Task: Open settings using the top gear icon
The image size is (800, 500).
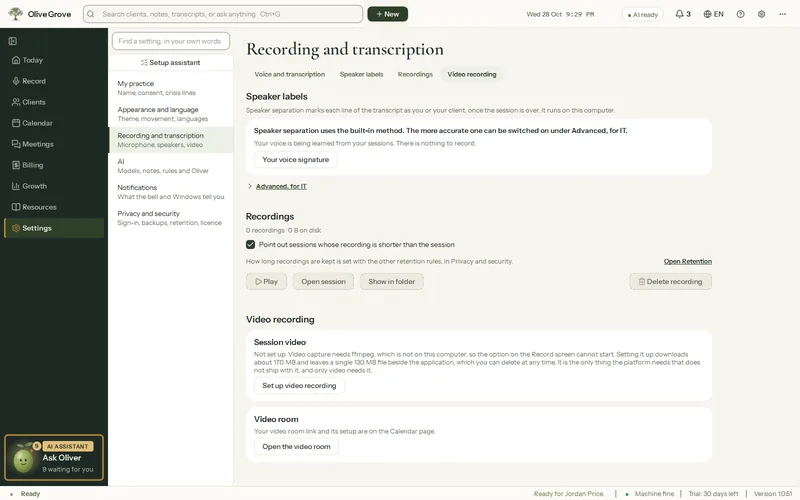Action: click(761, 14)
